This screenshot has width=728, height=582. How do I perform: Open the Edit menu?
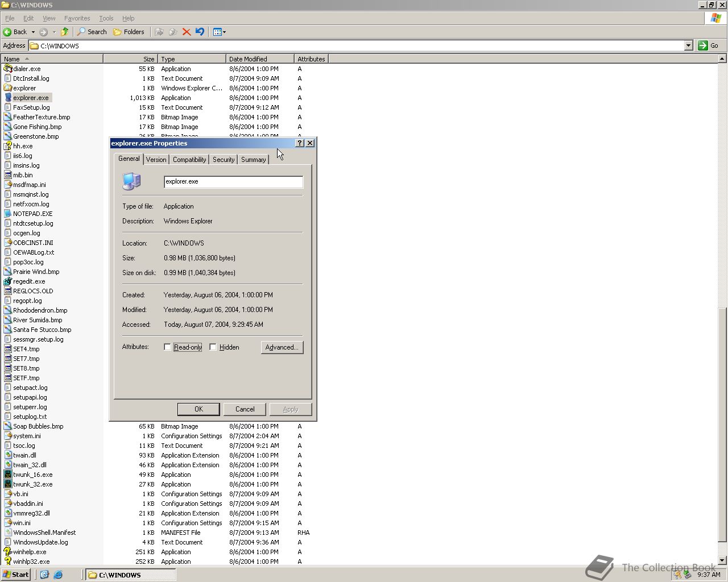(28, 18)
